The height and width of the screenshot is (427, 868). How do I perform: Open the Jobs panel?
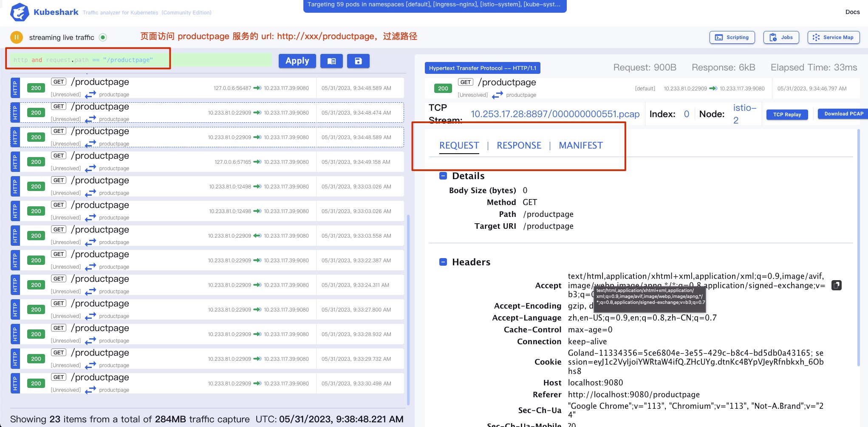[781, 37]
